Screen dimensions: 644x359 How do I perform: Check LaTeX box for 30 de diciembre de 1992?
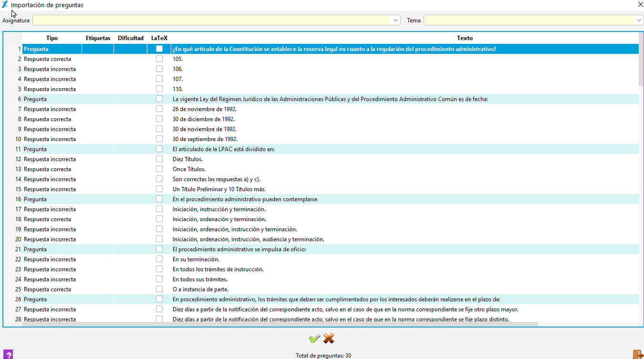coord(159,119)
